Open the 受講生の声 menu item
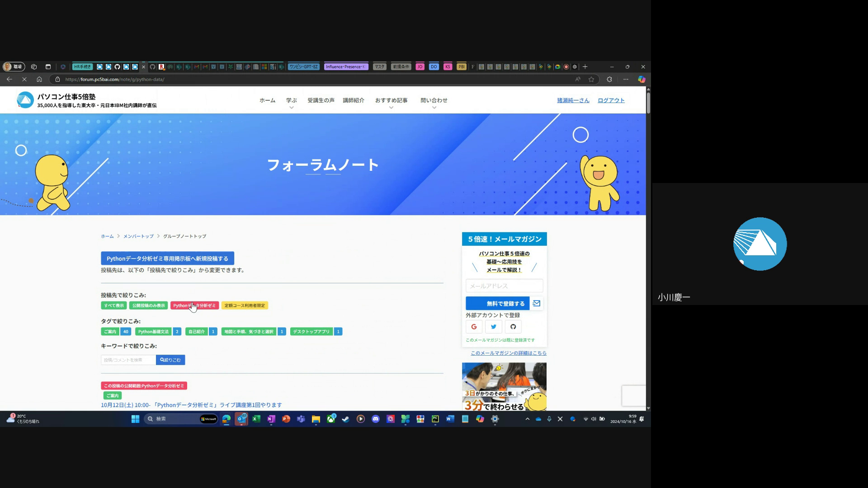Image resolution: width=868 pixels, height=488 pixels. (x=321, y=100)
